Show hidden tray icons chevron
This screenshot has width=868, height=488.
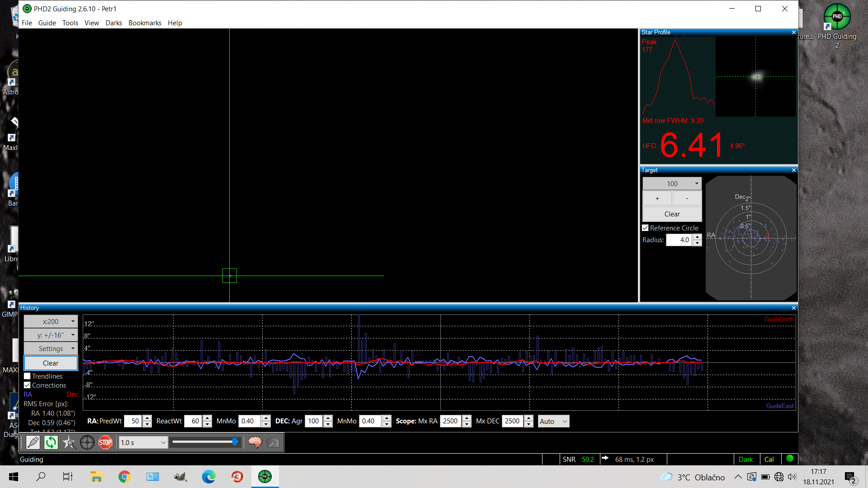(738, 477)
